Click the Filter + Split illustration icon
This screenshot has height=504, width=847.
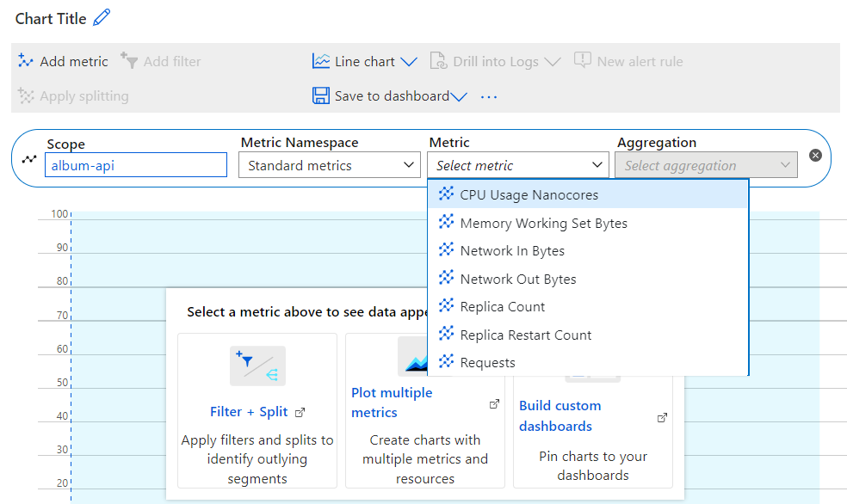[x=257, y=366]
